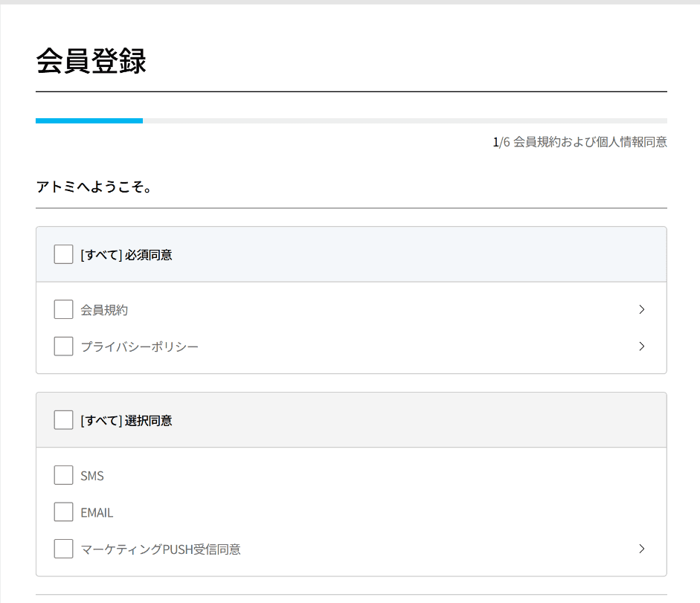Enable the プライバシーポリシー checkbox
Image resolution: width=700 pixels, height=603 pixels.
(63, 346)
